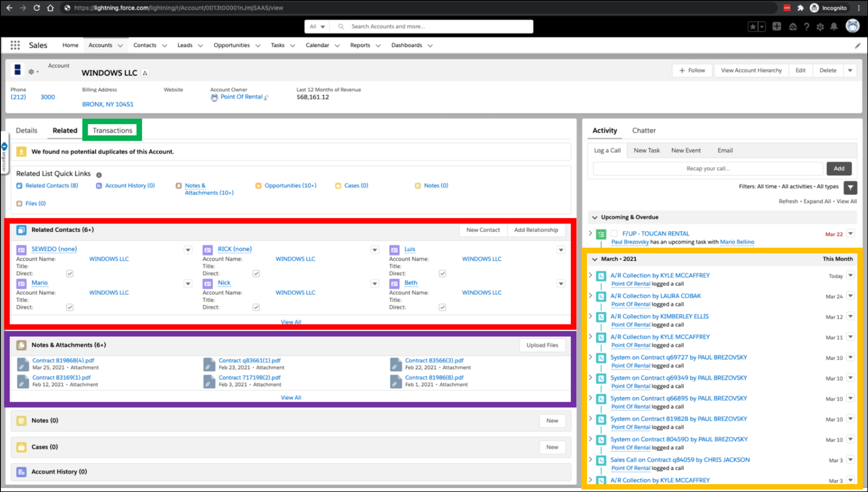Expand the Accounts tab dropdown chevron
This screenshot has width=868, height=492.
click(120, 45)
